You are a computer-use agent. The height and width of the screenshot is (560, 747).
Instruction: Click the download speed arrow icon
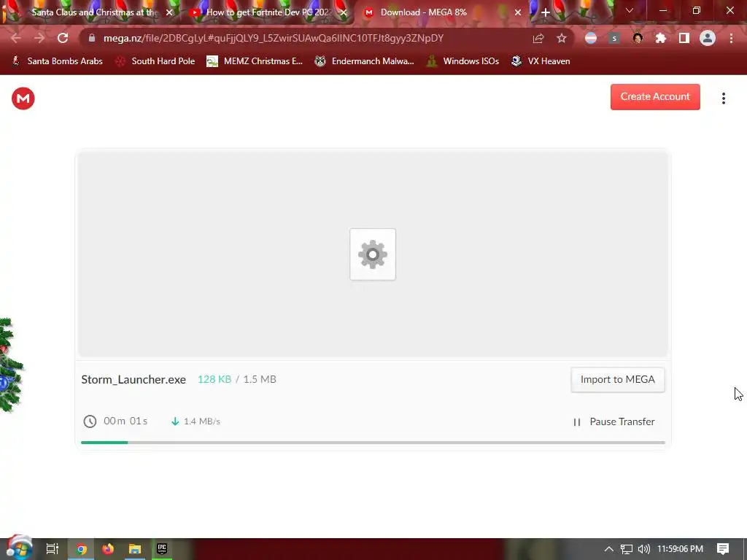coord(175,421)
